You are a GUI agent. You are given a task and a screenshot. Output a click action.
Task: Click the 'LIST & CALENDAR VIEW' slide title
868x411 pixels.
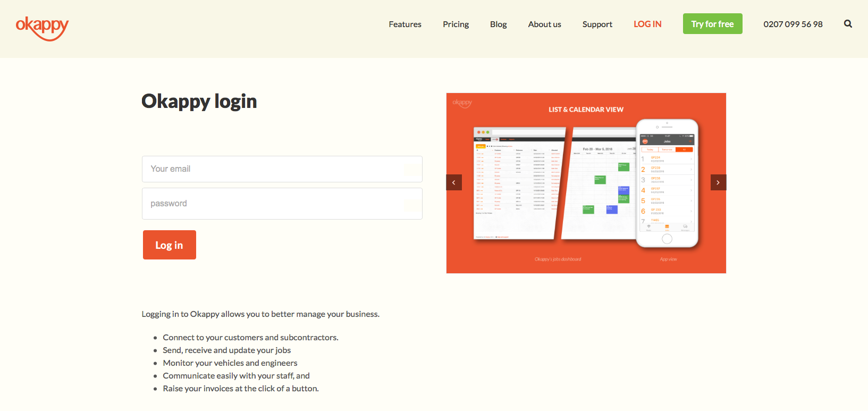[x=586, y=110]
